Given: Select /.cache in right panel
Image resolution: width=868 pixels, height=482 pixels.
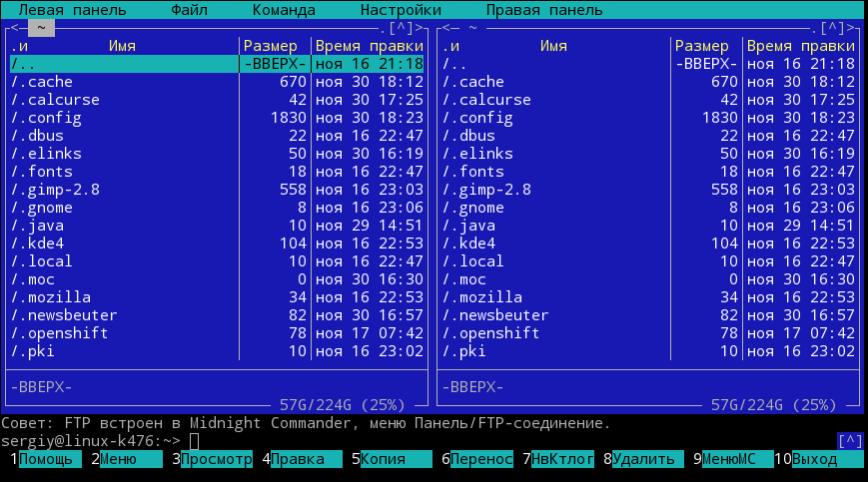Looking at the screenshot, I should (649, 82).
